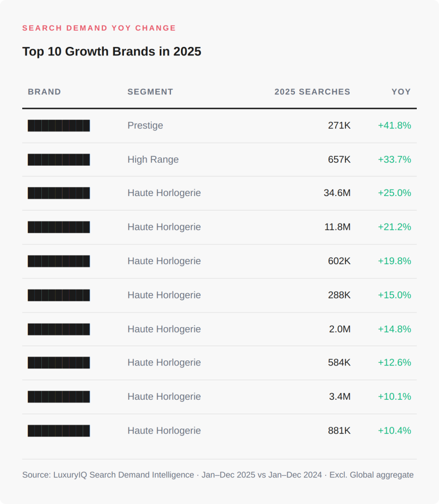Click the 'Search Demand YoY Change' subtitle

pos(99,28)
